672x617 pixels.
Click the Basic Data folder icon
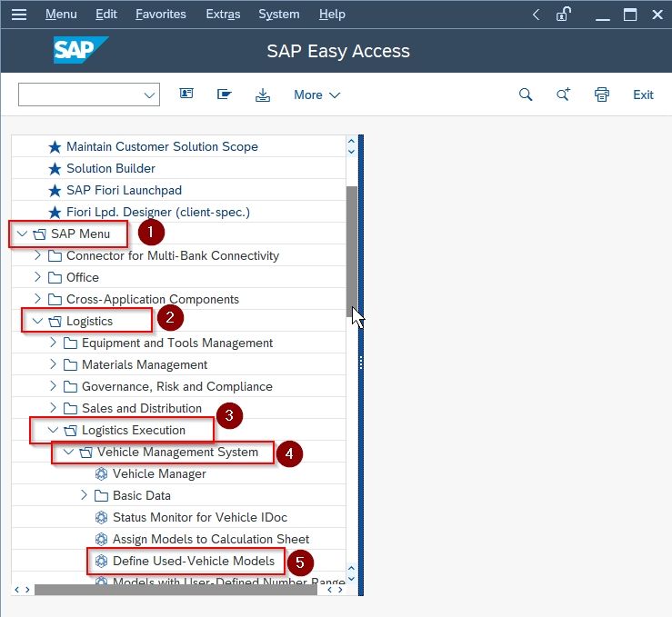101,496
